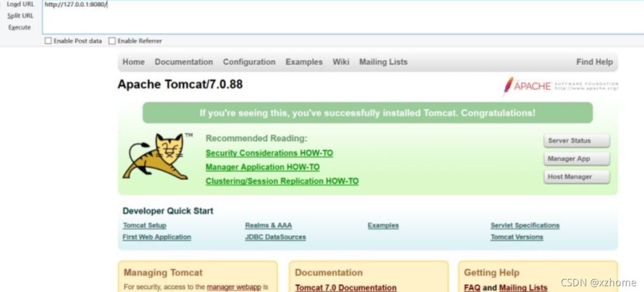Viewport: 644px width, 292px height.
Task: Open Tomcat Versions link
Action: click(x=517, y=237)
